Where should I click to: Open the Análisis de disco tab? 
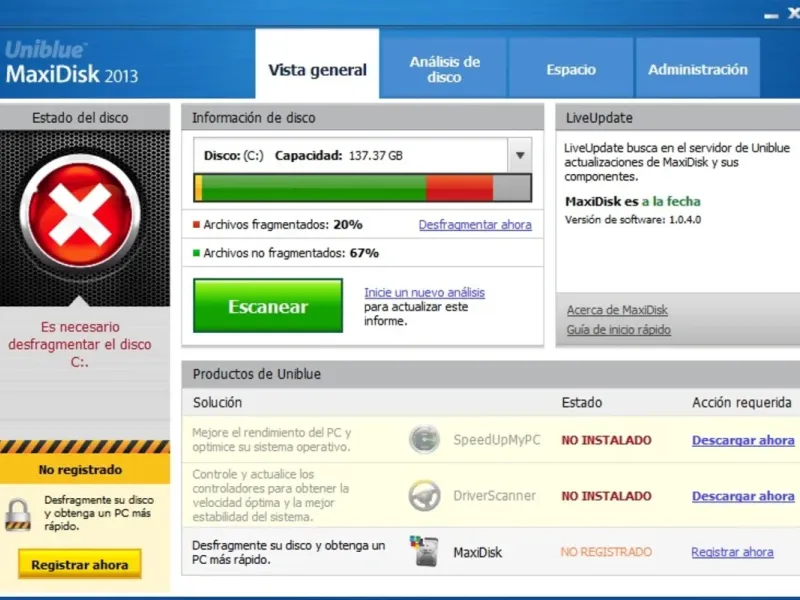coord(444,68)
